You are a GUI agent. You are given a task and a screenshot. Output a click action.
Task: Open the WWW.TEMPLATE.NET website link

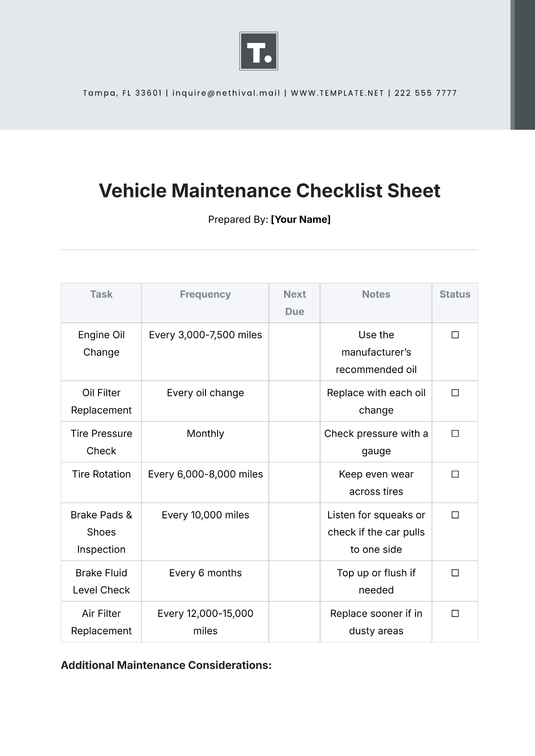[x=337, y=93]
